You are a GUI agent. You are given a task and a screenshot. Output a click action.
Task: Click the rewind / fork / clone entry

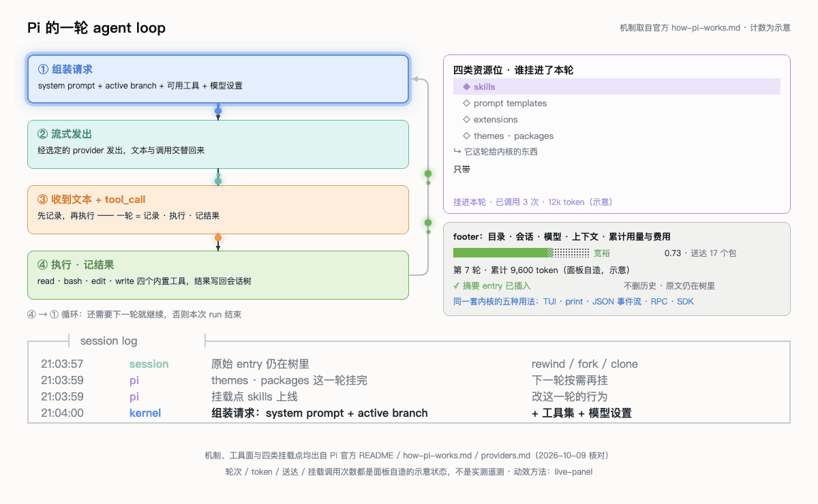pyautogui.click(x=585, y=364)
